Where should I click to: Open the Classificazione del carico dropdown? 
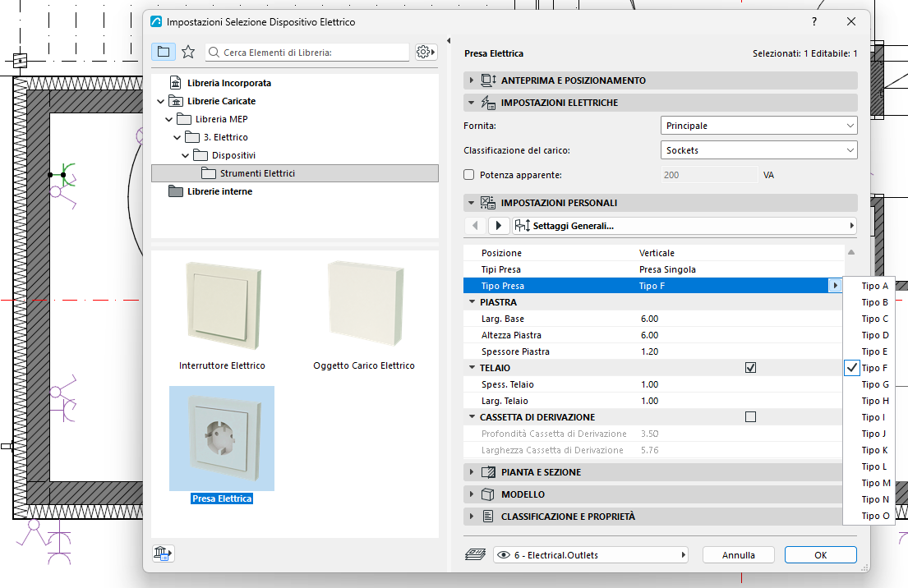point(758,150)
